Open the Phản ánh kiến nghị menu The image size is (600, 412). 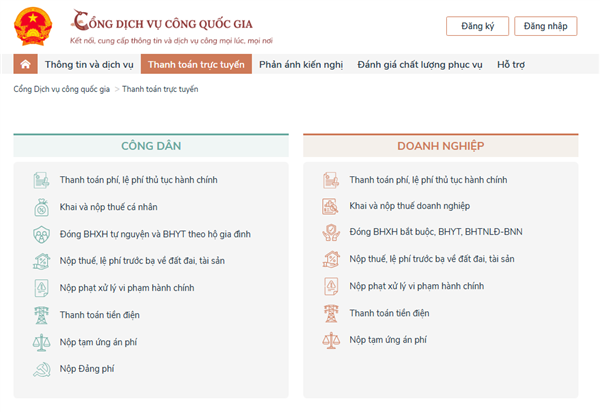point(301,64)
